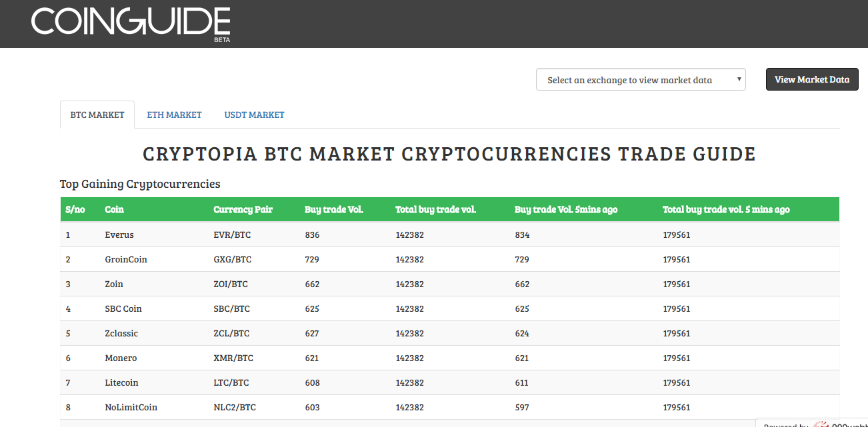The height and width of the screenshot is (427, 868).
Task: Click the Buy trade Vol. header
Action: pos(334,209)
